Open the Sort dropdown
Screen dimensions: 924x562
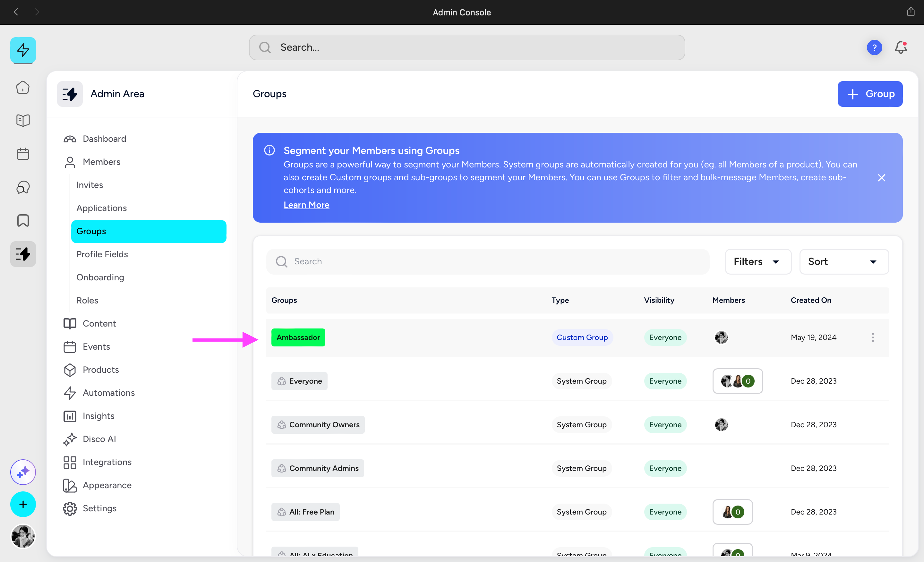pyautogui.click(x=843, y=262)
